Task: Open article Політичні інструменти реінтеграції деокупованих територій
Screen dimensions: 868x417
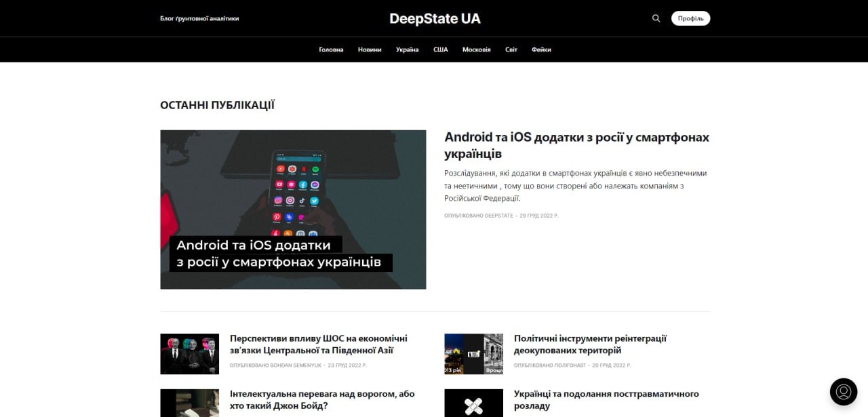Action: pos(590,344)
